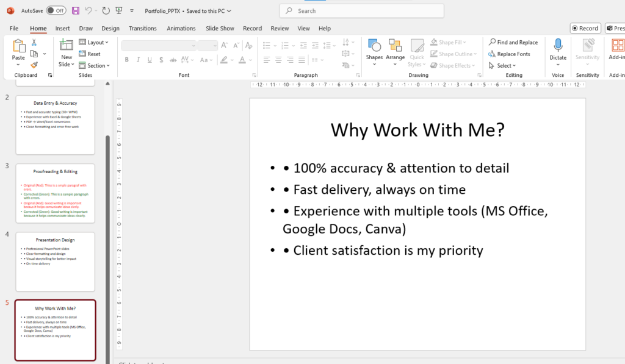The image size is (625, 364).
Task: Click Decrease Font Size icon
Action: 236,46
